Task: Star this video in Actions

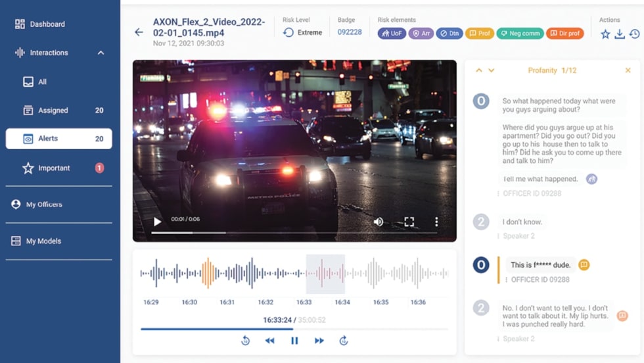Action: (605, 34)
